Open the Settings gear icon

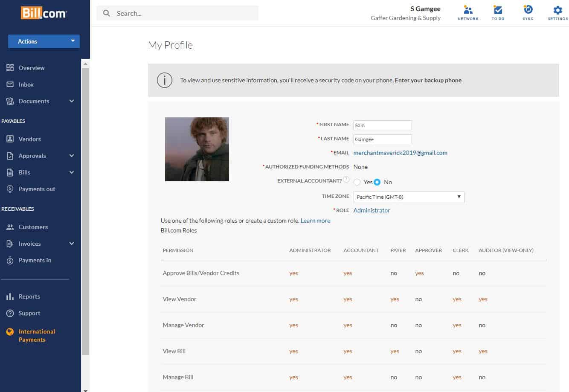(557, 10)
